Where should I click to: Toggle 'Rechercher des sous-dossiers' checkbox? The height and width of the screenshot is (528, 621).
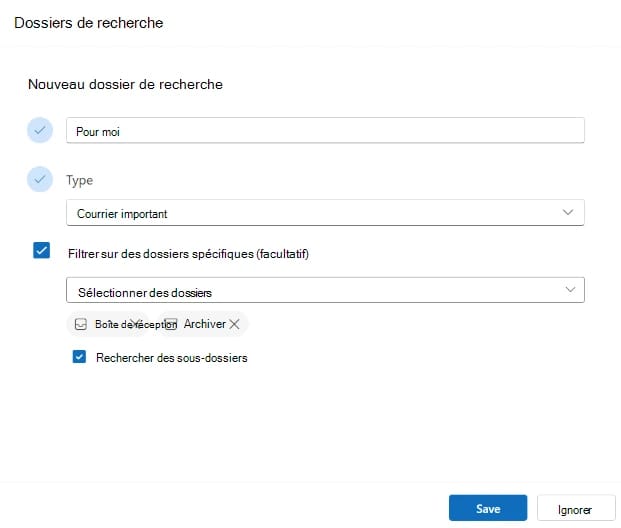79,356
